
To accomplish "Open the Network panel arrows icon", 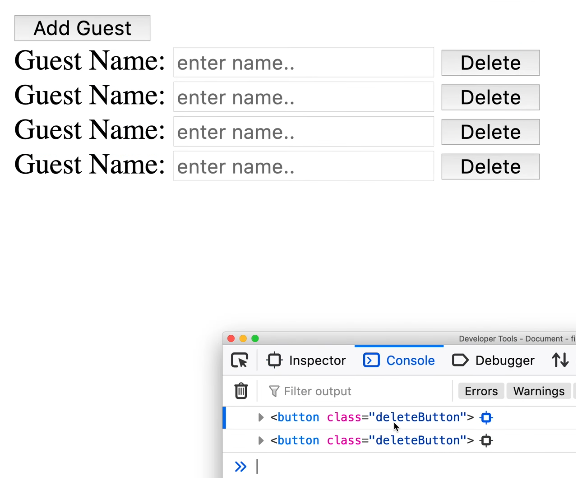I will tap(560, 360).
